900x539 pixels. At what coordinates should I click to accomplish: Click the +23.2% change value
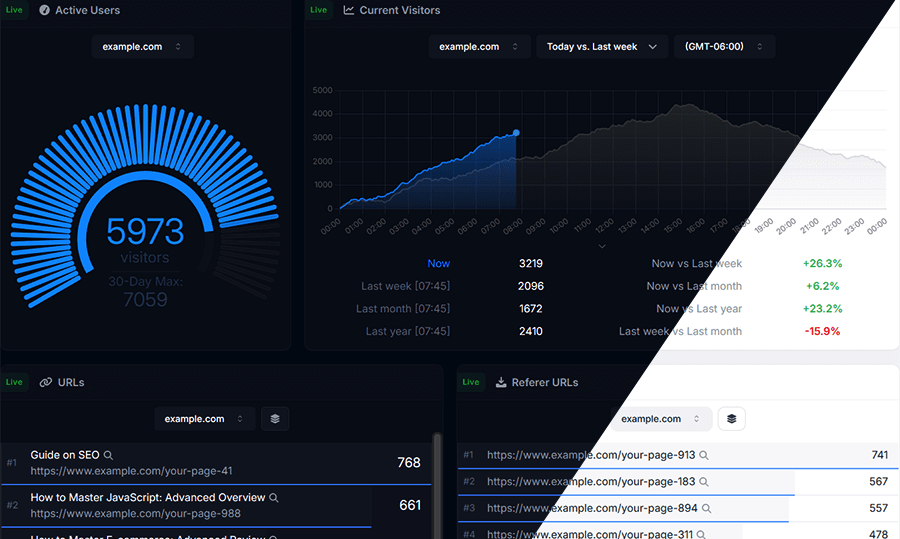pos(823,309)
